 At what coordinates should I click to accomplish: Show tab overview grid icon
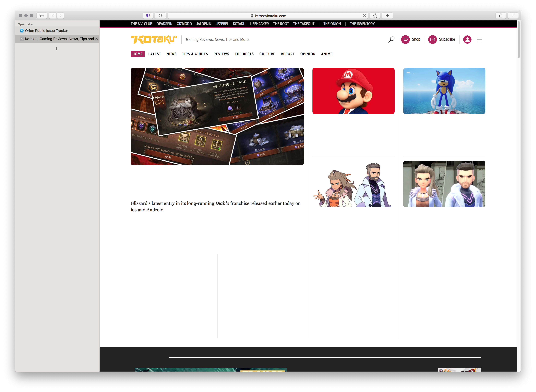513,15
